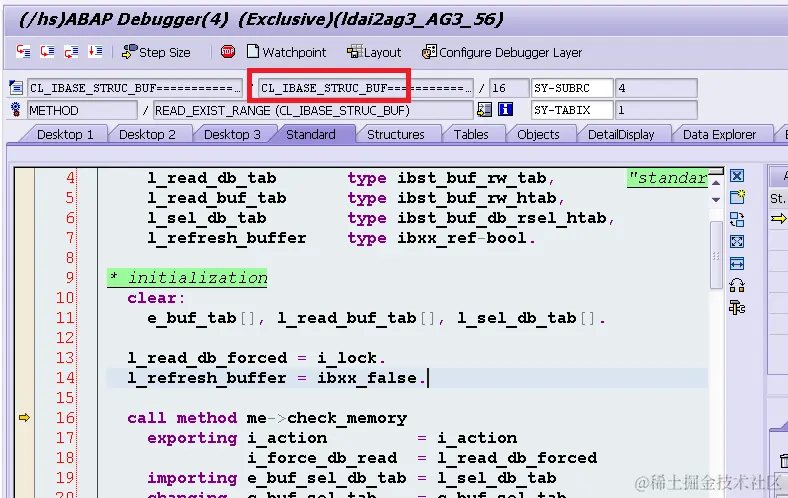Screen dimensions: 788x498
Task: Switch to the Desktop 1 tab
Action: pyautogui.click(x=65, y=135)
